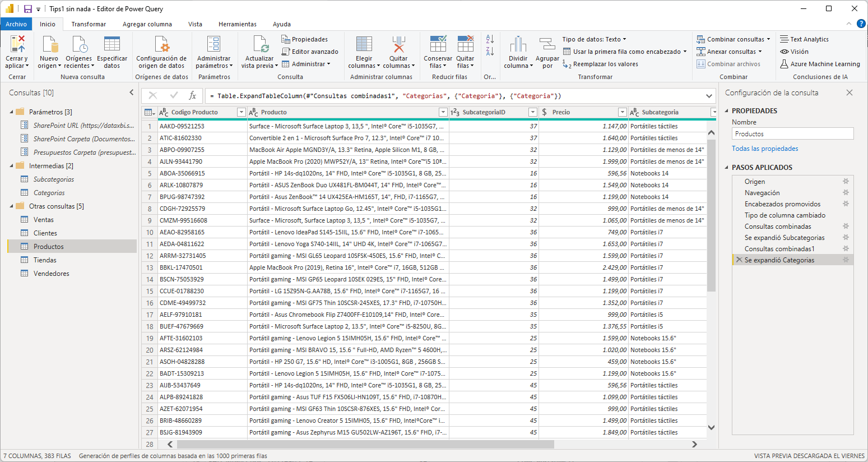Select the Ventas query
The image size is (868, 462).
click(44, 220)
